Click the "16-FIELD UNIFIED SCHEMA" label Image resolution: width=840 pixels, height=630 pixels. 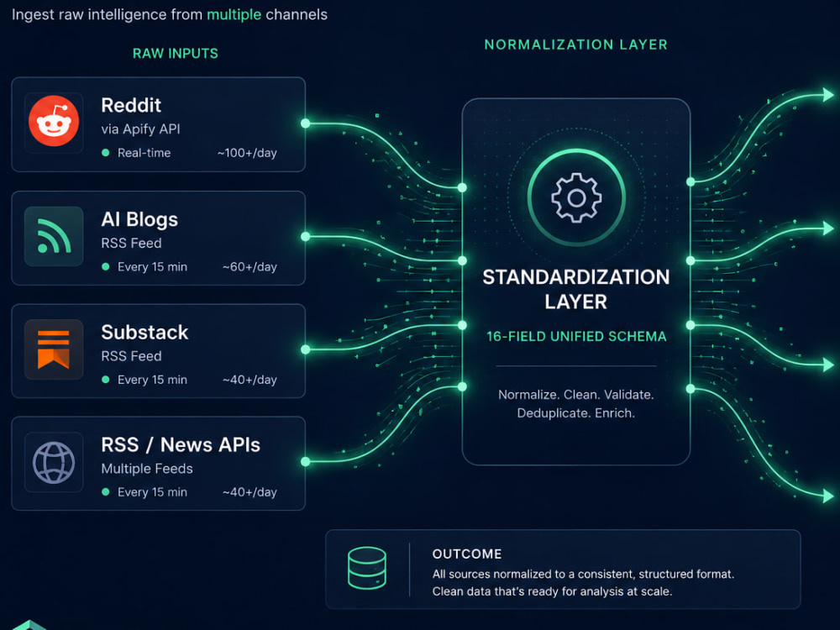click(x=576, y=337)
